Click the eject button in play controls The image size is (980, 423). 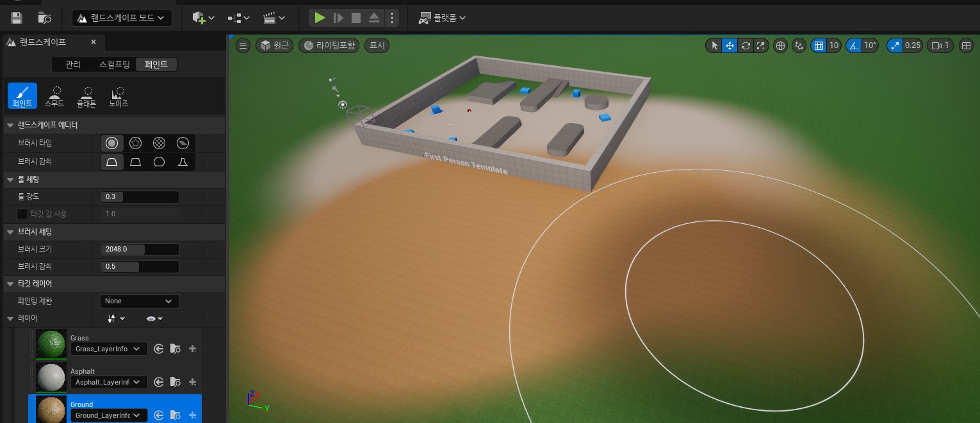[x=374, y=18]
